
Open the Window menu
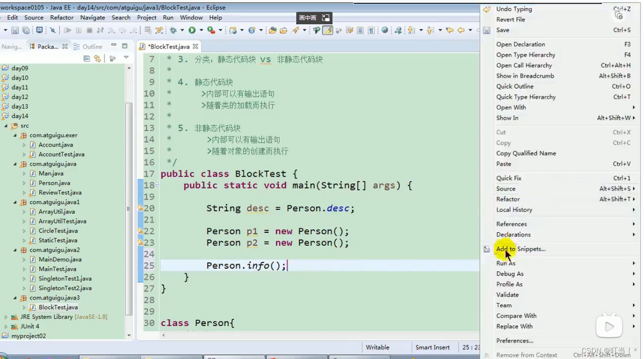(x=191, y=18)
